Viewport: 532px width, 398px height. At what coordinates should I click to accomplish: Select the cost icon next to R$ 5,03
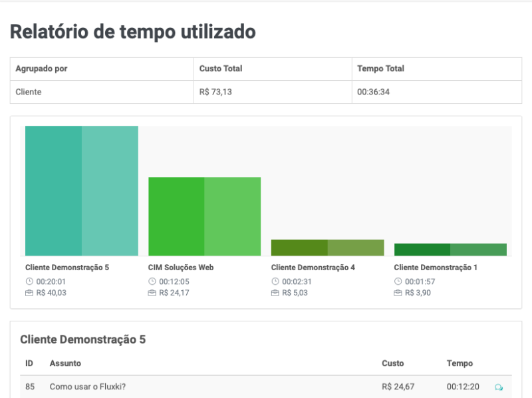[x=275, y=292]
